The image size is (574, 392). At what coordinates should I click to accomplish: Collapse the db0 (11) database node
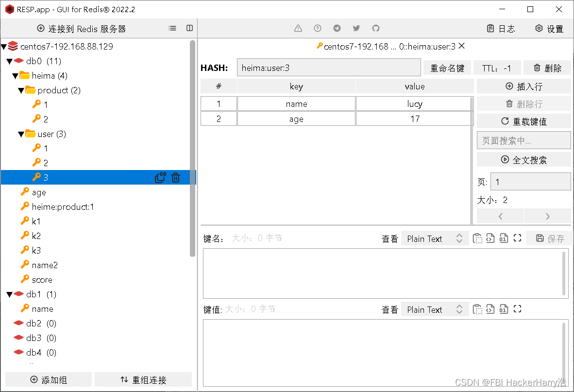point(10,61)
